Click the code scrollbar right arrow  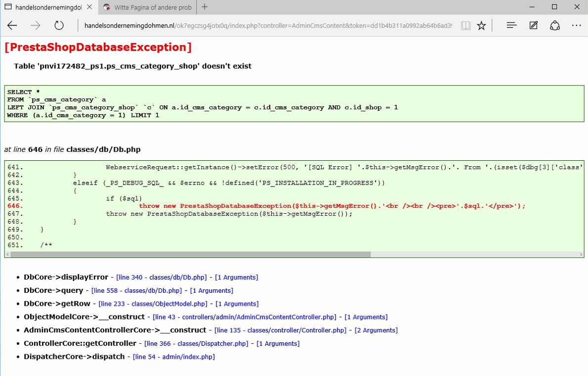click(581, 254)
